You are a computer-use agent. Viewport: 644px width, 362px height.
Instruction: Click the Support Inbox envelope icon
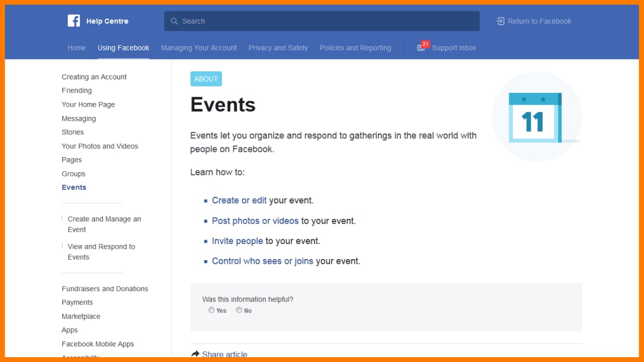(421, 48)
